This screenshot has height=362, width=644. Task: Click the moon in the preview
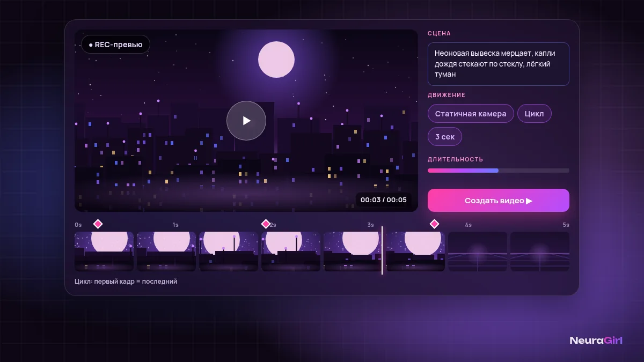(276, 60)
